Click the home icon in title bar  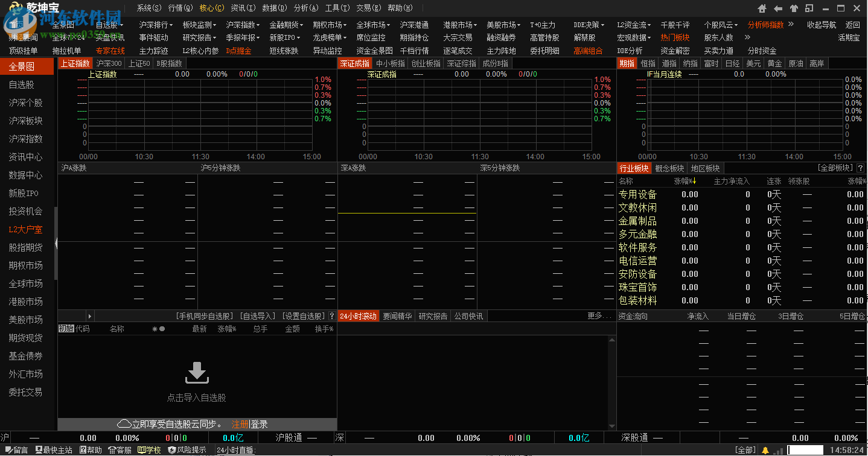tap(761, 8)
